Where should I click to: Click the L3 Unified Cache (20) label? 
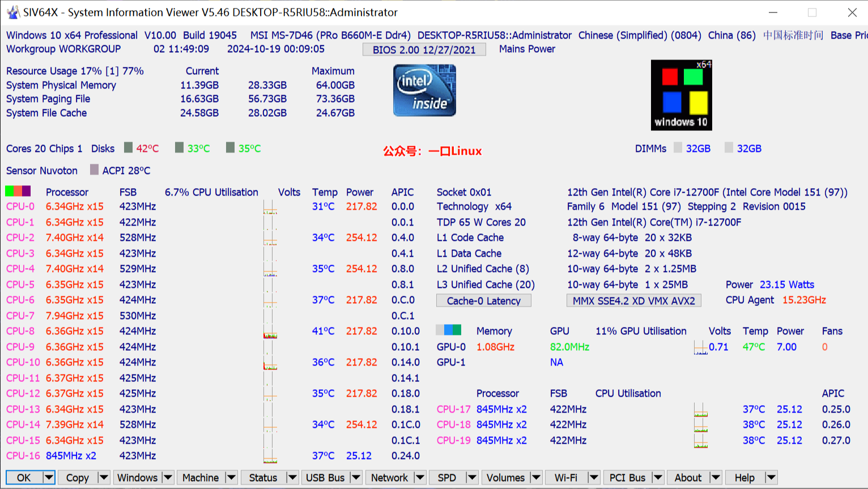(486, 284)
